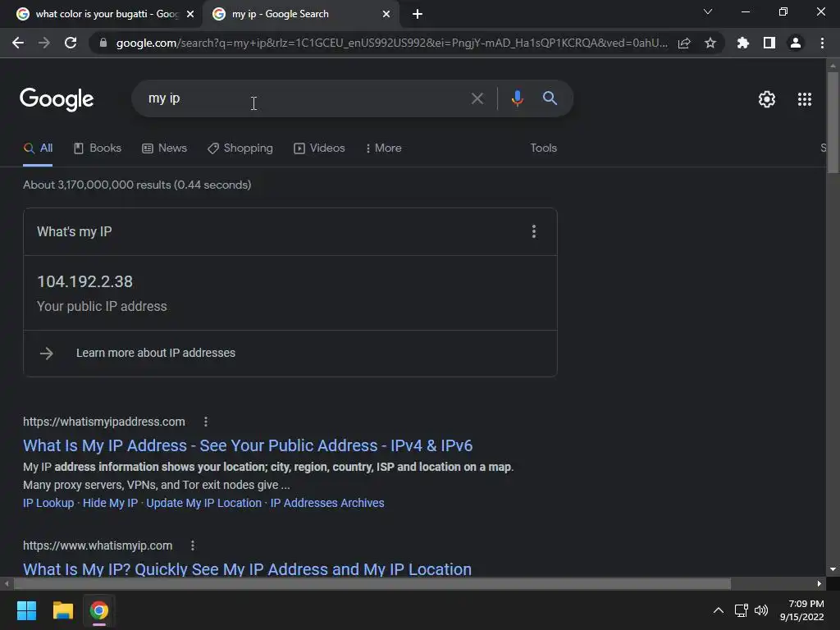840x630 pixels.
Task: Submit search with magnifier icon
Action: coord(550,98)
